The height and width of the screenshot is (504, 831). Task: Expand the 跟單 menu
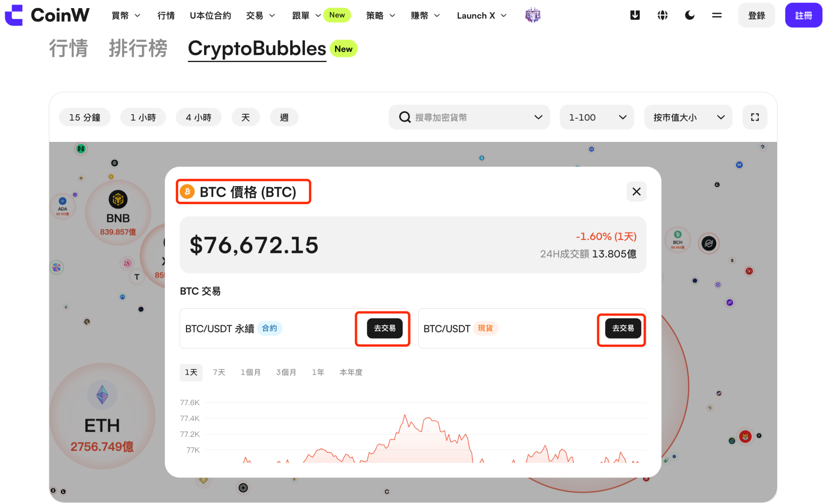[306, 15]
